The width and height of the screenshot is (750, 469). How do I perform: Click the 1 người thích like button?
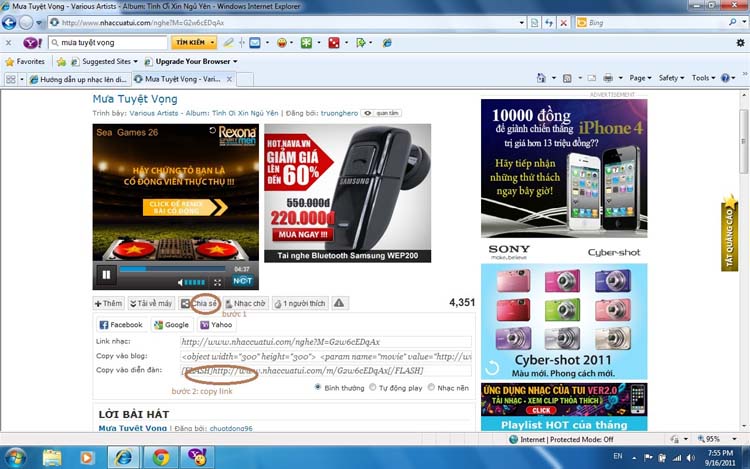[300, 303]
